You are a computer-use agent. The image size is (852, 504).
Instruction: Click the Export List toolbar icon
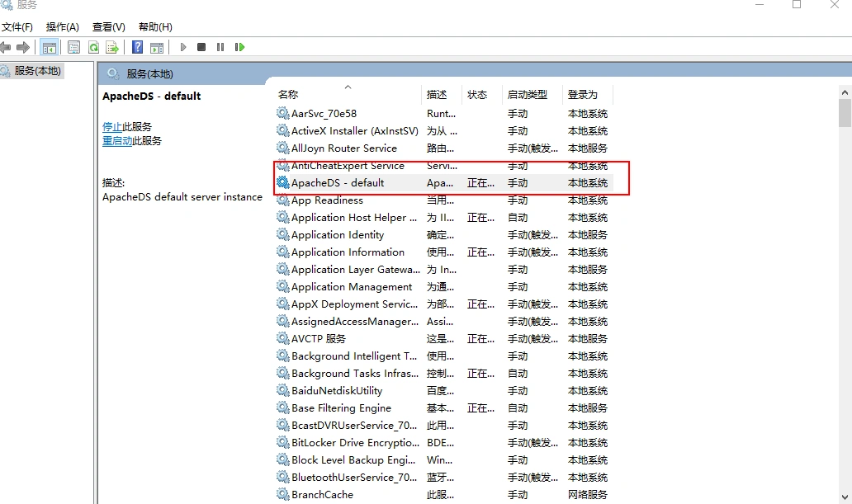click(112, 47)
